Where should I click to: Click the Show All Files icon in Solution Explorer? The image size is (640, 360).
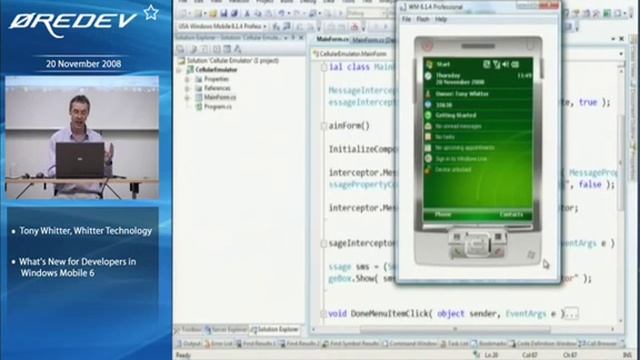coord(193,49)
